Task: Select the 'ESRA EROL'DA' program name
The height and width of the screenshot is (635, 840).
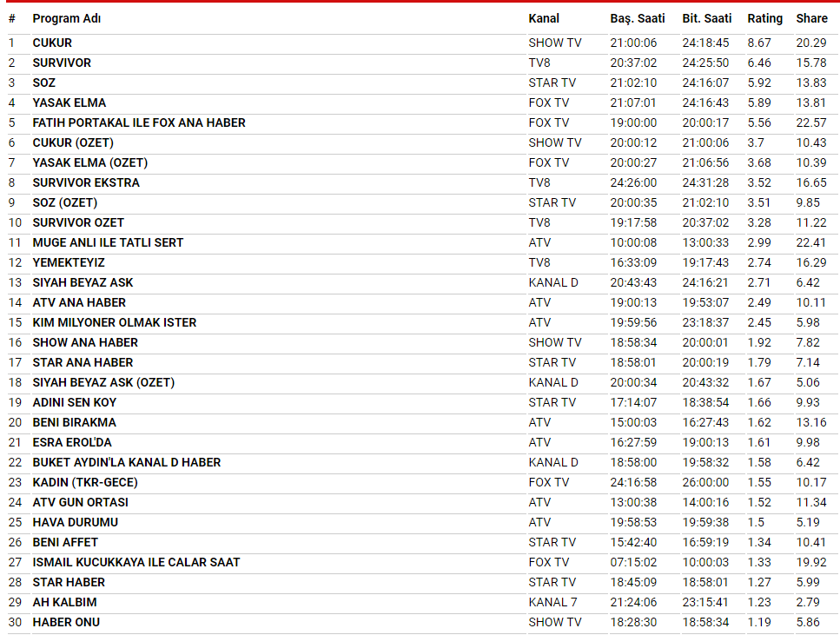Action: click(72, 443)
